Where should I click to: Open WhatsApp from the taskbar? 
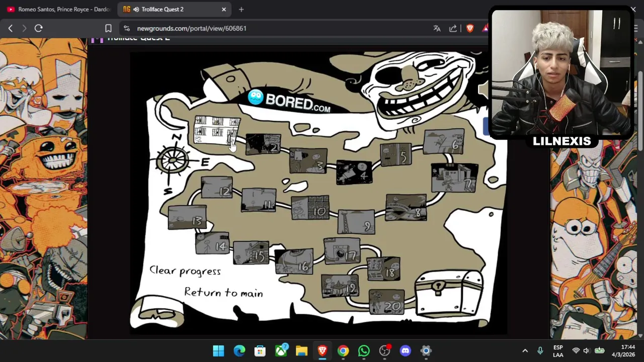click(x=364, y=350)
